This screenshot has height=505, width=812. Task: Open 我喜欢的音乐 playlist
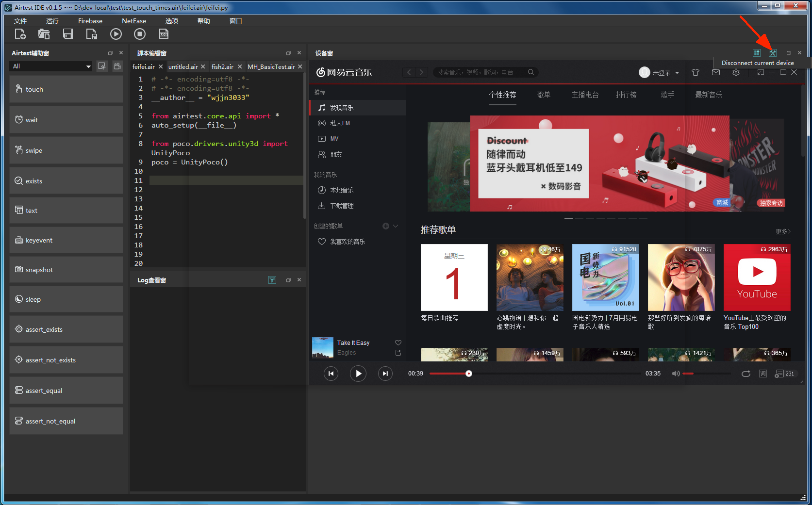pyautogui.click(x=357, y=242)
